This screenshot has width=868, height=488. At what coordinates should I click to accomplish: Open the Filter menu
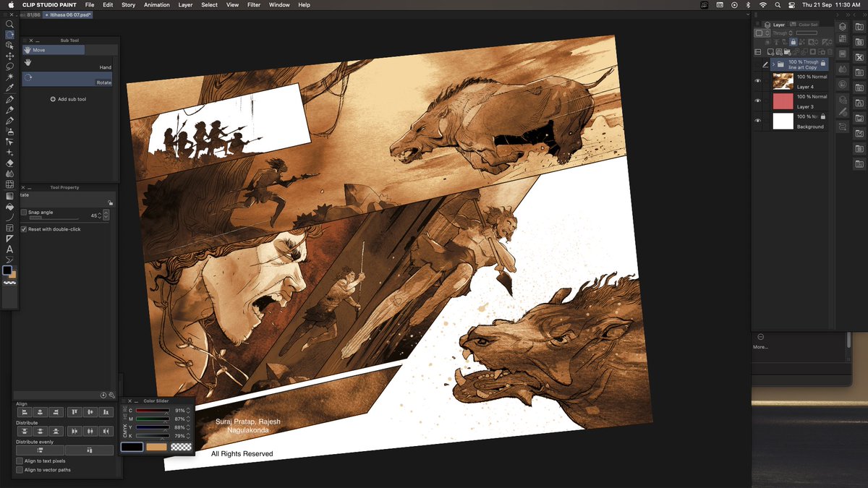[254, 5]
